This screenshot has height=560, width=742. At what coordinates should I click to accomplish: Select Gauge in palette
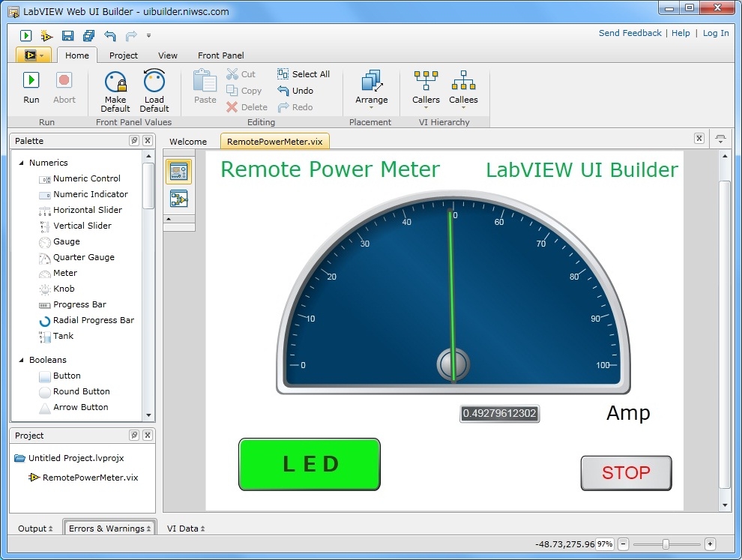point(60,241)
